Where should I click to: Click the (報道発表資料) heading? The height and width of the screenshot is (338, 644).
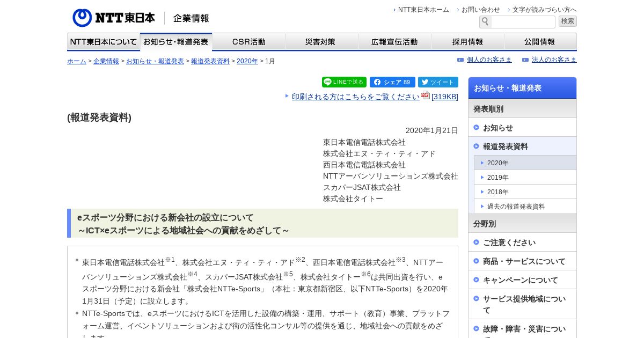tap(99, 117)
